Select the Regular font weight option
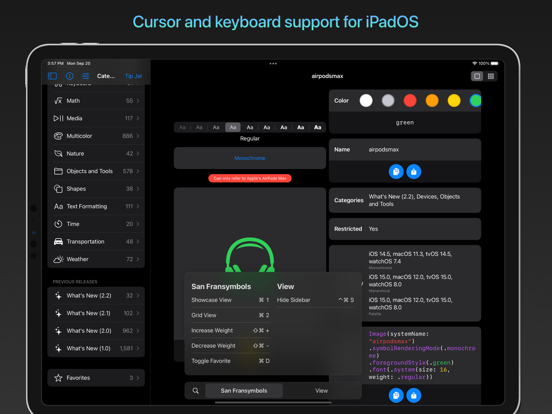This screenshot has height=414, width=552. [x=233, y=127]
